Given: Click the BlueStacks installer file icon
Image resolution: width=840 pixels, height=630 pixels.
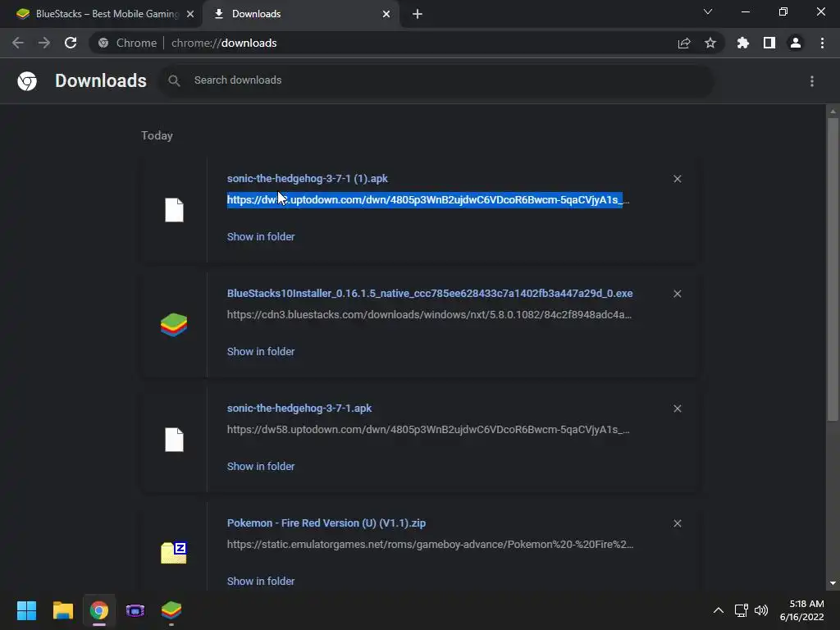Looking at the screenshot, I should (174, 325).
